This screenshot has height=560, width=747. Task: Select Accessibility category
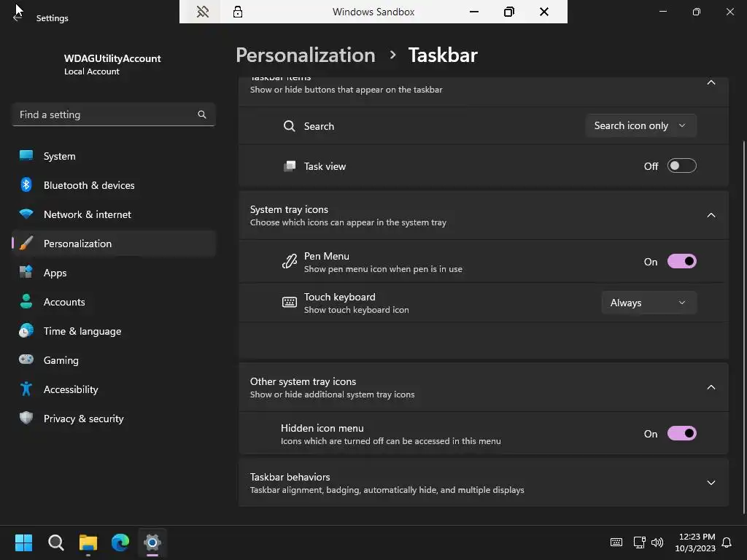pos(113,389)
